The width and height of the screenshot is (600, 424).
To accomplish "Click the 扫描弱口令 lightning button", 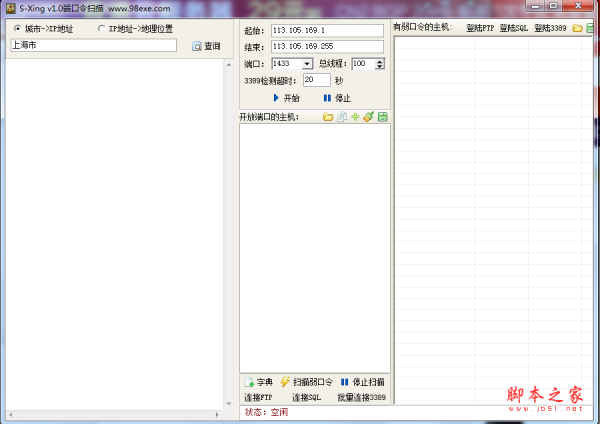I will click(x=307, y=382).
